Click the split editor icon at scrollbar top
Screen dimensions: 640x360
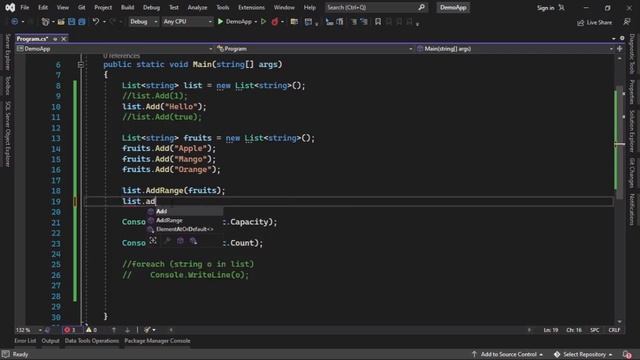coord(620,49)
